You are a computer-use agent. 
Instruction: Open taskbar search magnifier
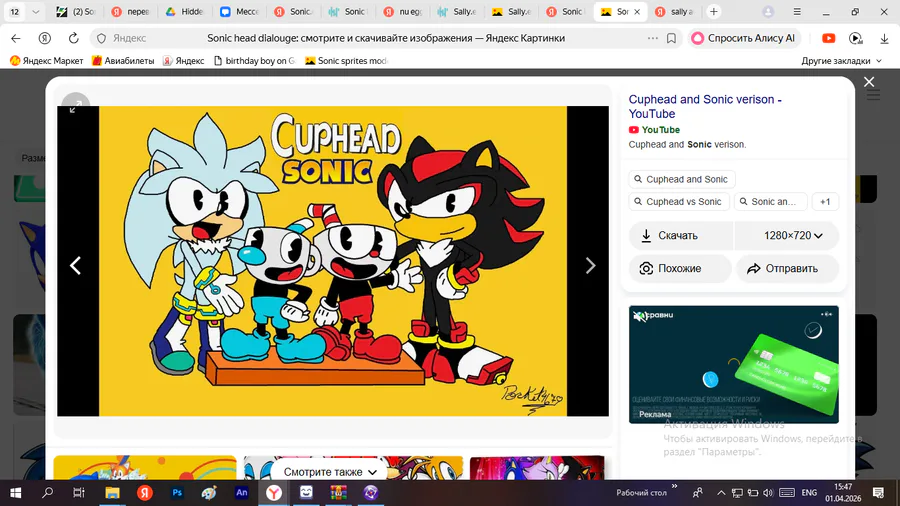[48, 493]
